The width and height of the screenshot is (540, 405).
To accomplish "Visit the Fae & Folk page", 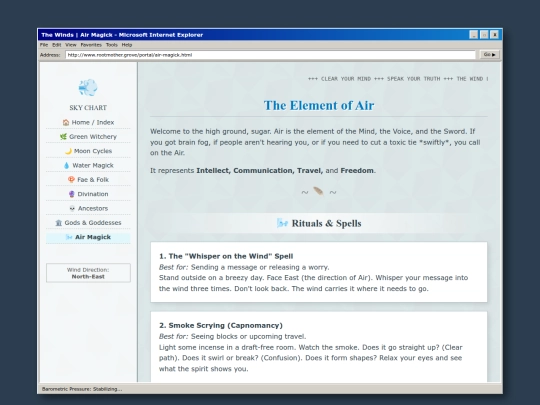I will point(88,180).
